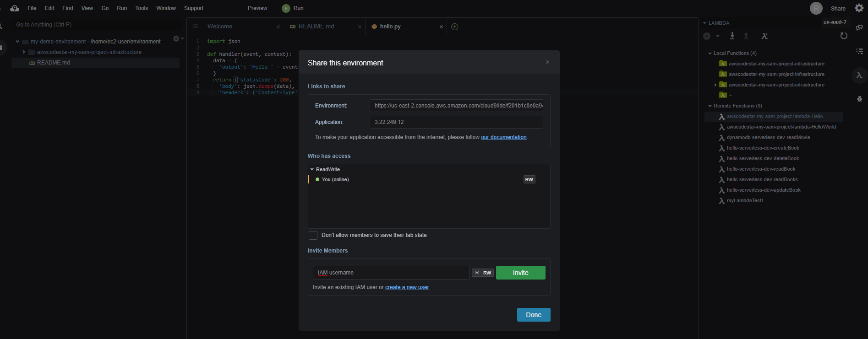Expand the third local awscodestar function folder
The width and height of the screenshot is (868, 339).
tap(715, 85)
